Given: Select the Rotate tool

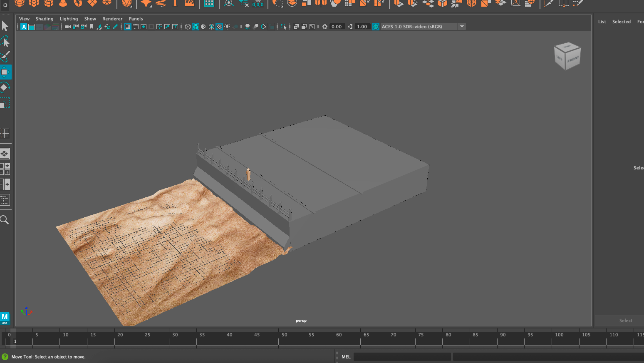Looking at the screenshot, I should click(x=5, y=87).
